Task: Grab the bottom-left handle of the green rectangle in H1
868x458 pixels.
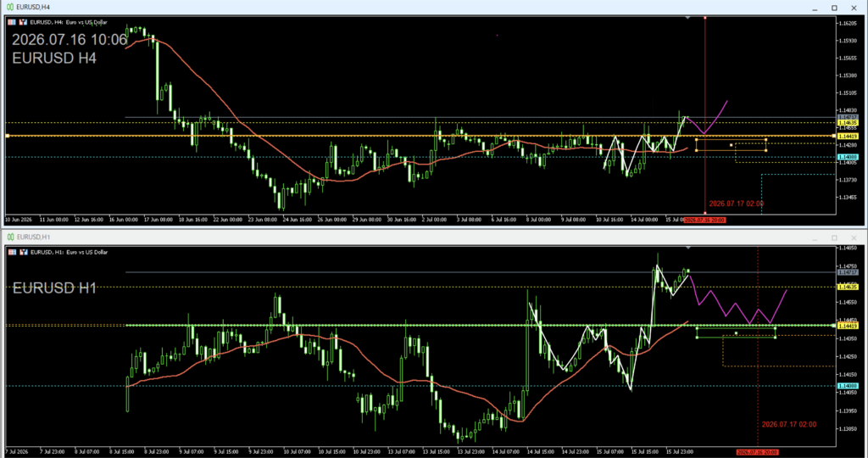Action: tap(697, 338)
